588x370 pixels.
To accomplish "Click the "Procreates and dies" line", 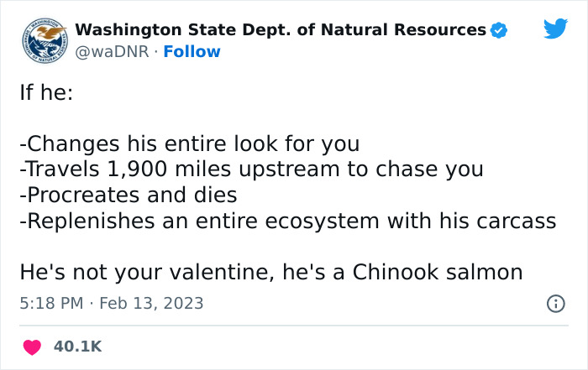I will click(128, 195).
